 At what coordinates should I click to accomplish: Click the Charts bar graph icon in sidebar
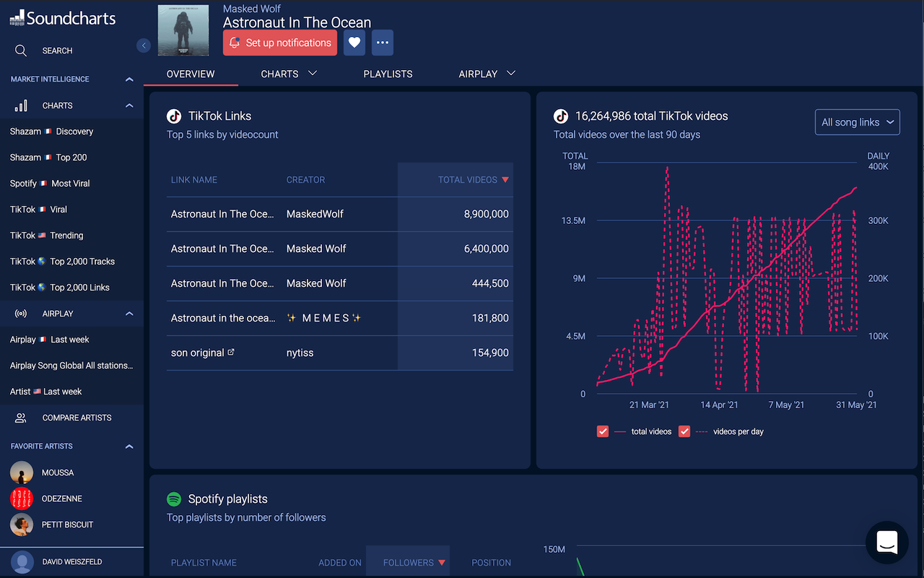[21, 105]
